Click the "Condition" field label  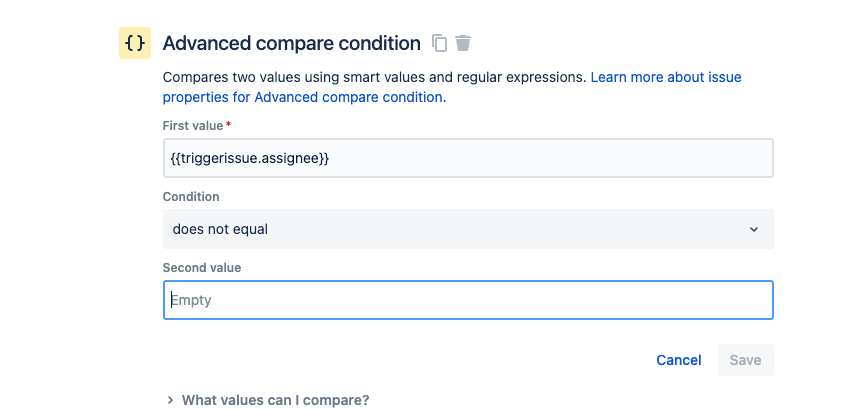tap(191, 197)
